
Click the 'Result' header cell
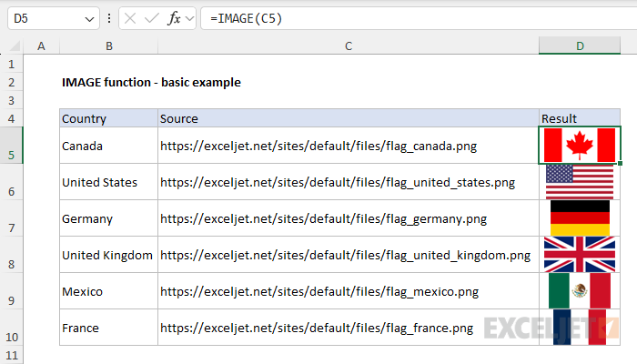[580, 118]
